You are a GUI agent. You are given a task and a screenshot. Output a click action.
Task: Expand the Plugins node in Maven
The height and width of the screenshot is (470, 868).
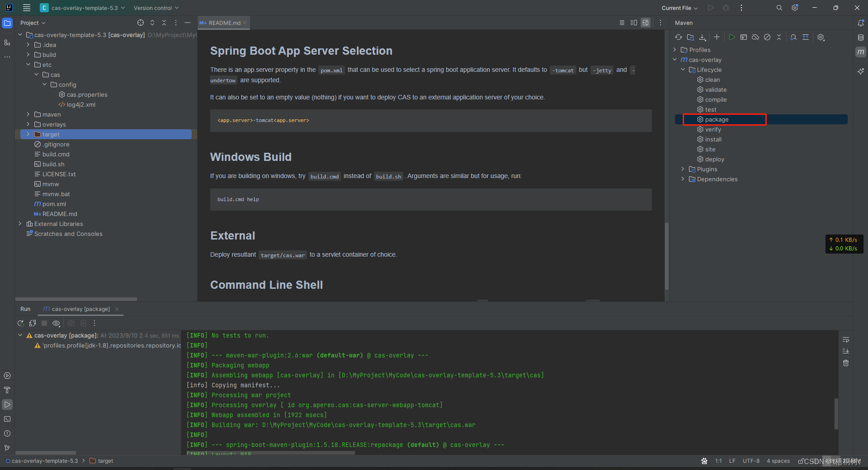683,169
